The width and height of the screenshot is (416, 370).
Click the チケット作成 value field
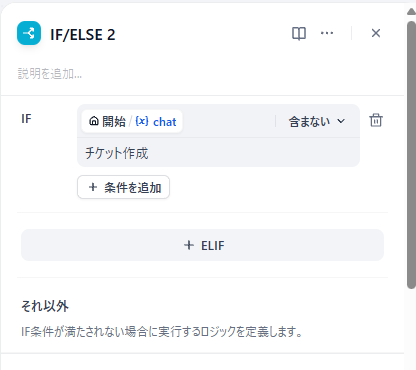tap(218, 153)
